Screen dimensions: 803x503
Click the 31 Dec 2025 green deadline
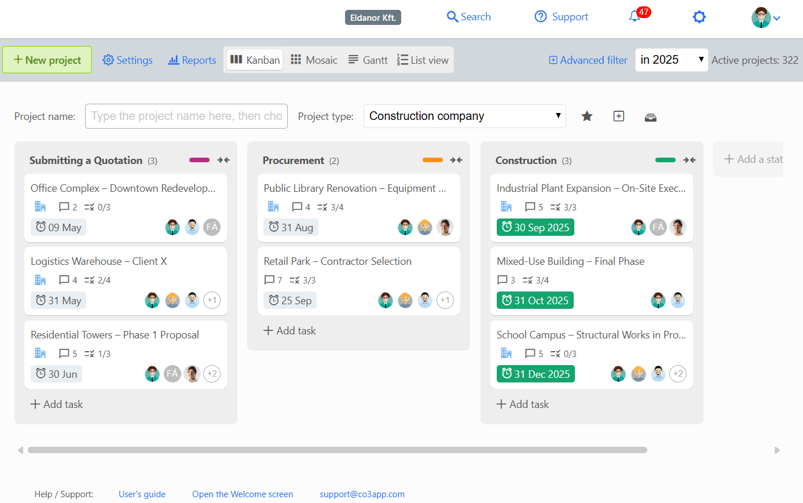click(536, 373)
